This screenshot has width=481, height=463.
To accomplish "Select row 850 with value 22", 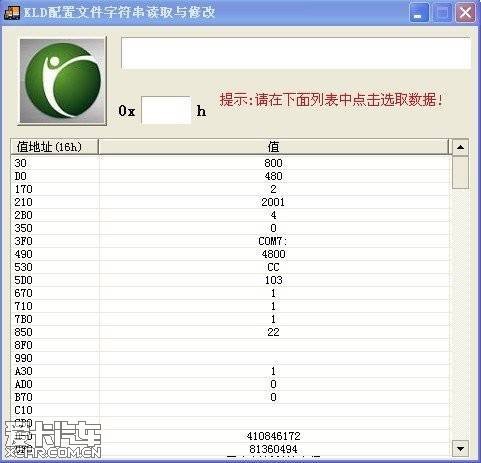I will click(230, 332).
